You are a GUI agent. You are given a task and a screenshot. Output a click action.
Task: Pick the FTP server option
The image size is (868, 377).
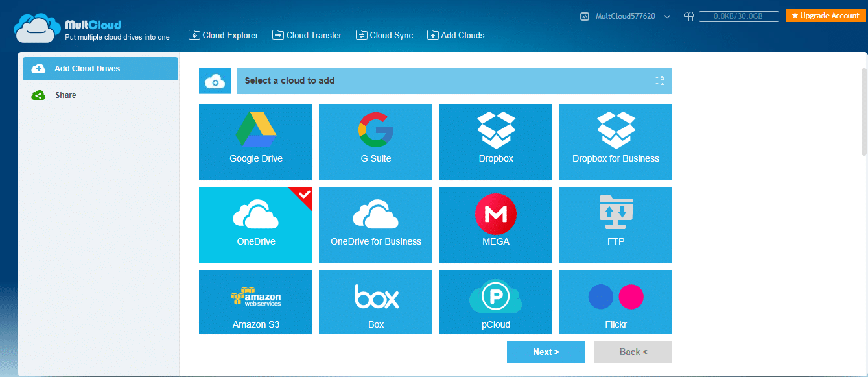(x=615, y=225)
